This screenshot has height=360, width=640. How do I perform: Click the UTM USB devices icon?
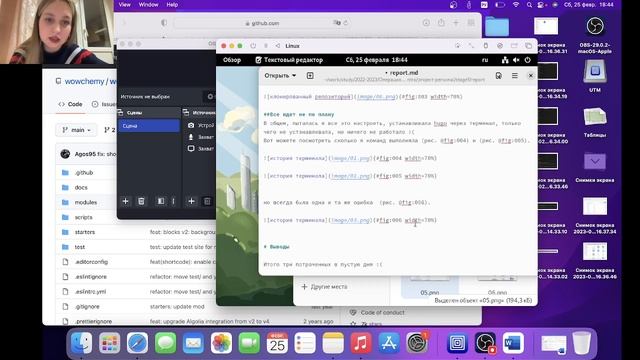pyautogui.click(x=485, y=46)
